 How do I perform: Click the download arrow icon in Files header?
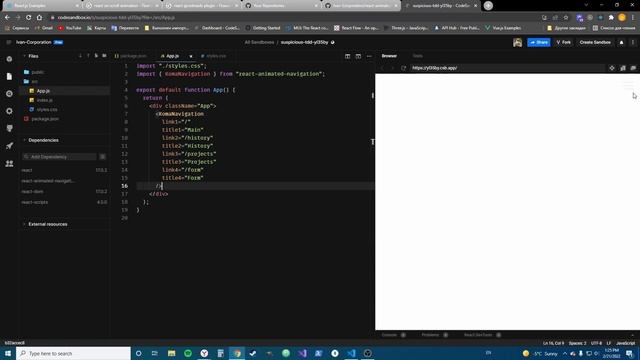[80, 56]
